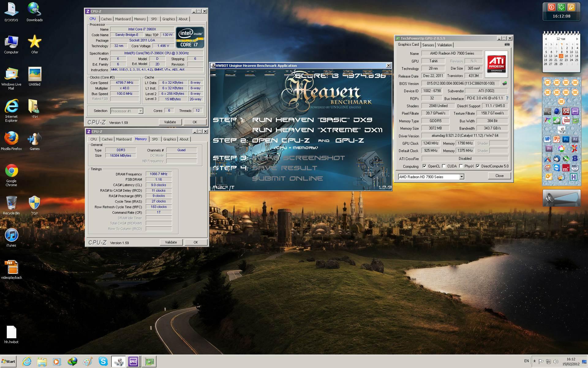This screenshot has width=588, height=368.
Task: Click the Close button in GPU-Z
Action: pyautogui.click(x=499, y=176)
